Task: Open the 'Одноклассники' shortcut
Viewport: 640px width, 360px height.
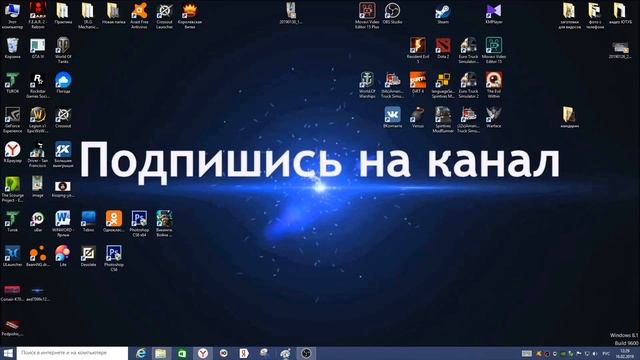Action: (113, 222)
